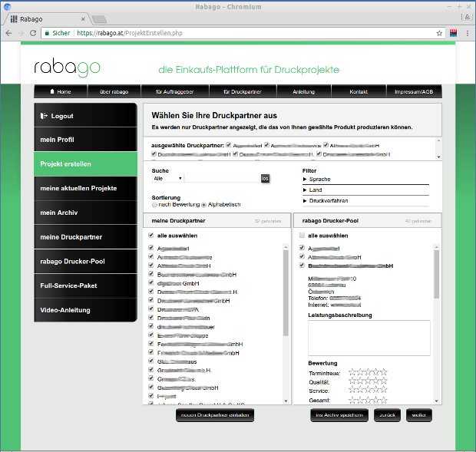
Task: Open 'für Druckpartner' navigation item
Action: (243, 91)
